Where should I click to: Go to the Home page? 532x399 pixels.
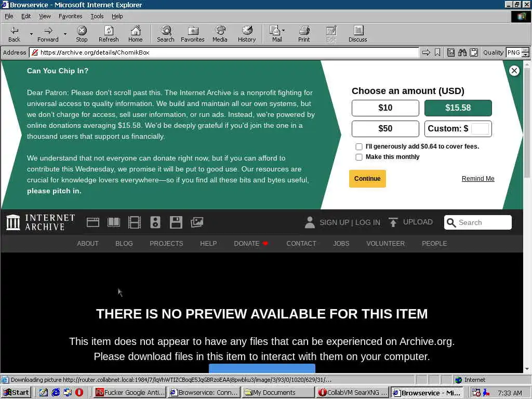[136, 34]
